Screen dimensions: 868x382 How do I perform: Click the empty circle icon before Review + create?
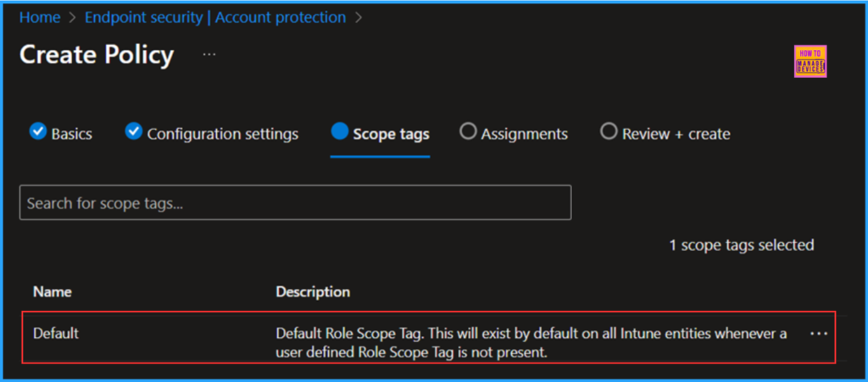point(609,131)
